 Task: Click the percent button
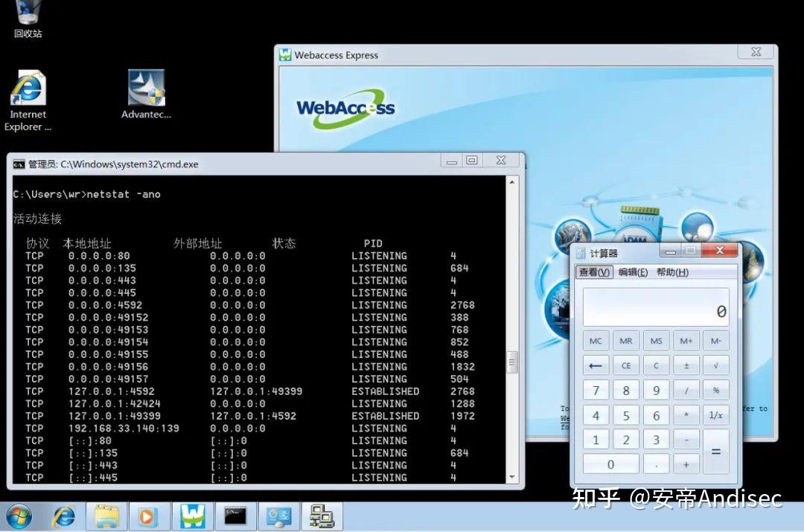(x=716, y=391)
